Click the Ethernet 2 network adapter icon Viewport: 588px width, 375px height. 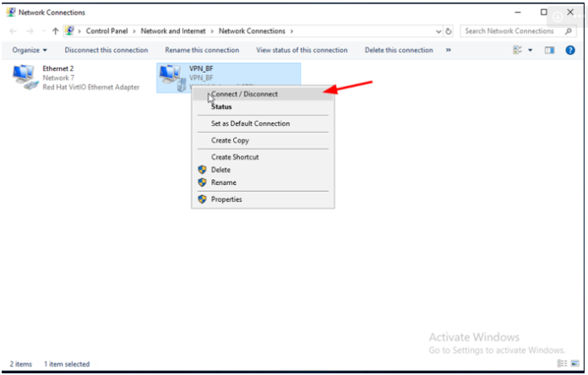(24, 77)
